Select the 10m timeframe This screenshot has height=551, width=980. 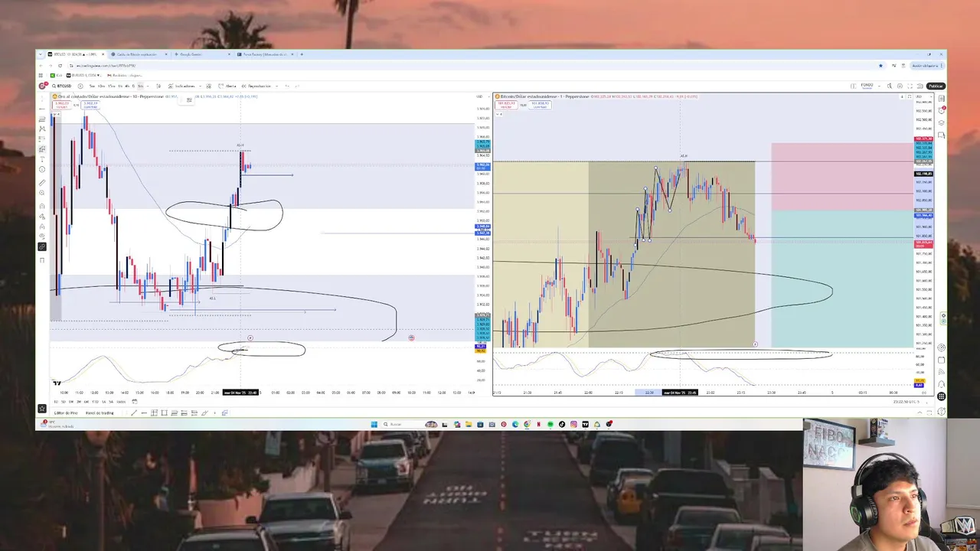[101, 86]
